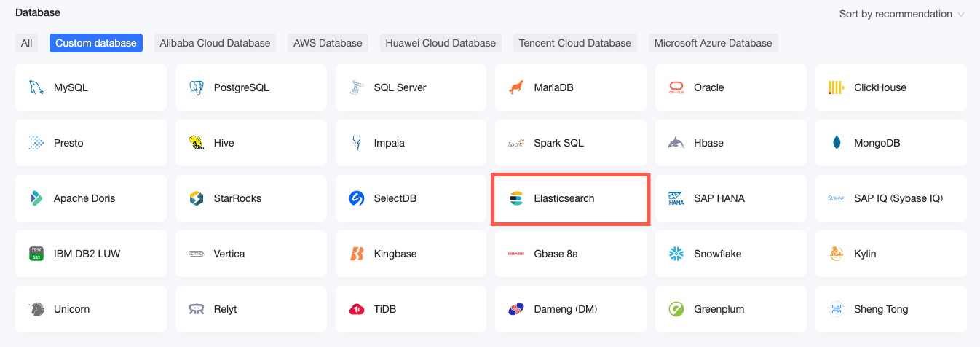Click the SQL Server icon
Image resolution: width=980 pixels, height=347 pixels.
pos(356,87)
